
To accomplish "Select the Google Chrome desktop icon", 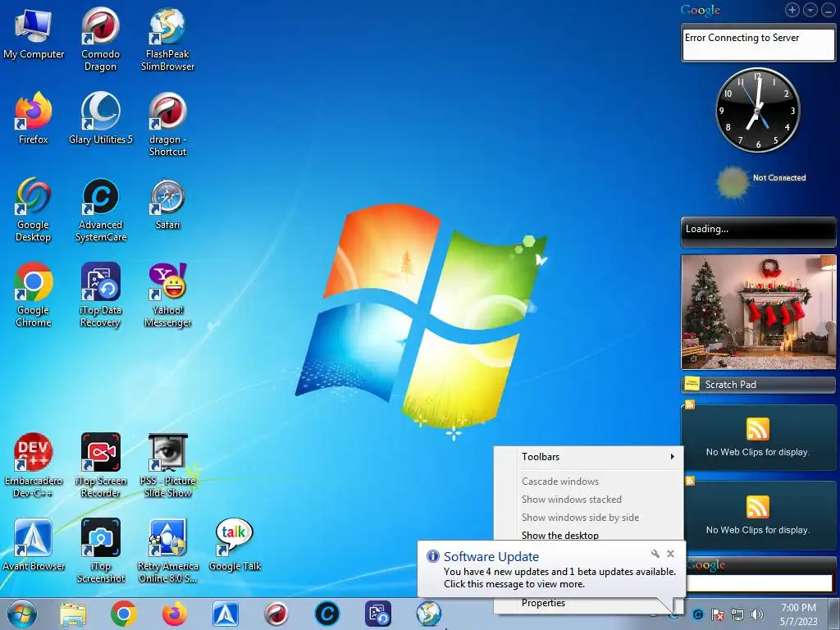I will [33, 294].
